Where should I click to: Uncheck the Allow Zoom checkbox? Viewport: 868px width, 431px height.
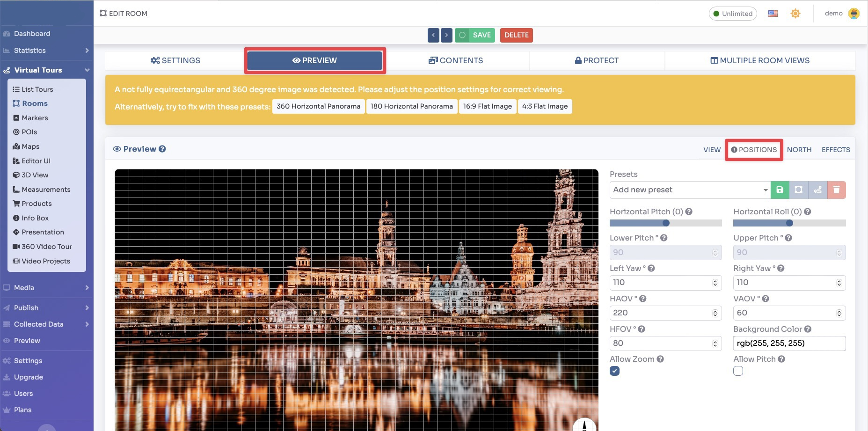(x=615, y=371)
